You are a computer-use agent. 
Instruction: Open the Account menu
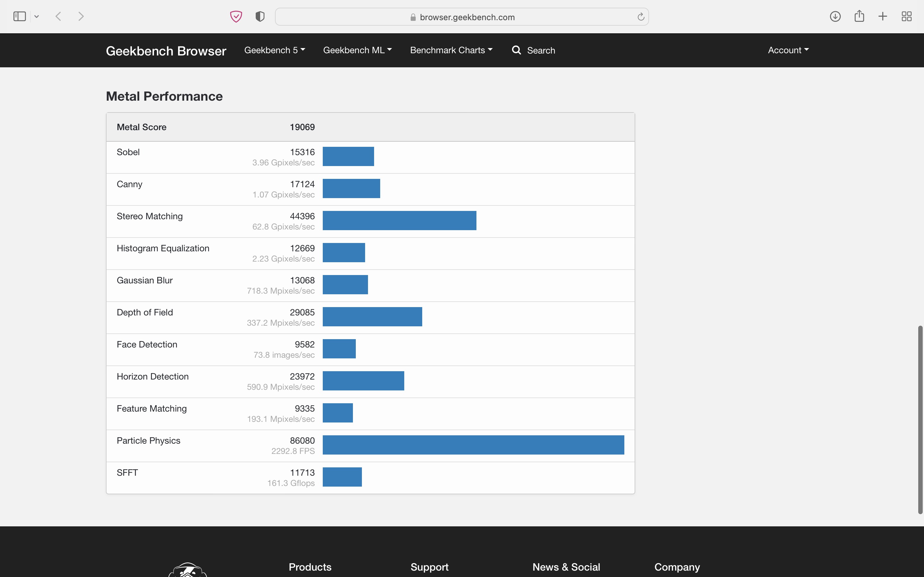pos(788,50)
